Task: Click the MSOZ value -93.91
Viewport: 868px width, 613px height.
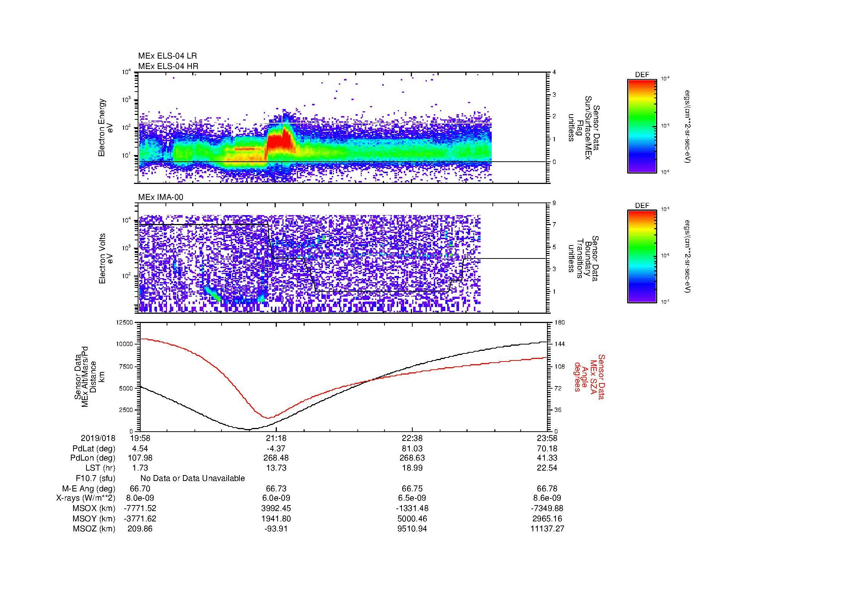Action: [276, 529]
